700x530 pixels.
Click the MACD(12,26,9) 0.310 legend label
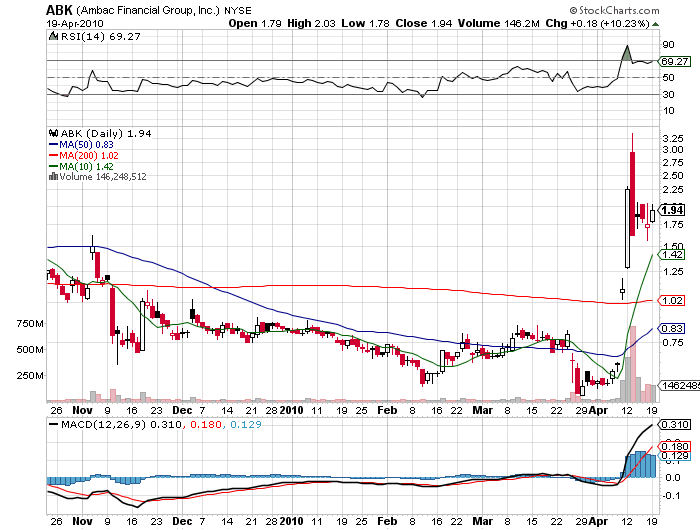pyautogui.click(x=121, y=425)
